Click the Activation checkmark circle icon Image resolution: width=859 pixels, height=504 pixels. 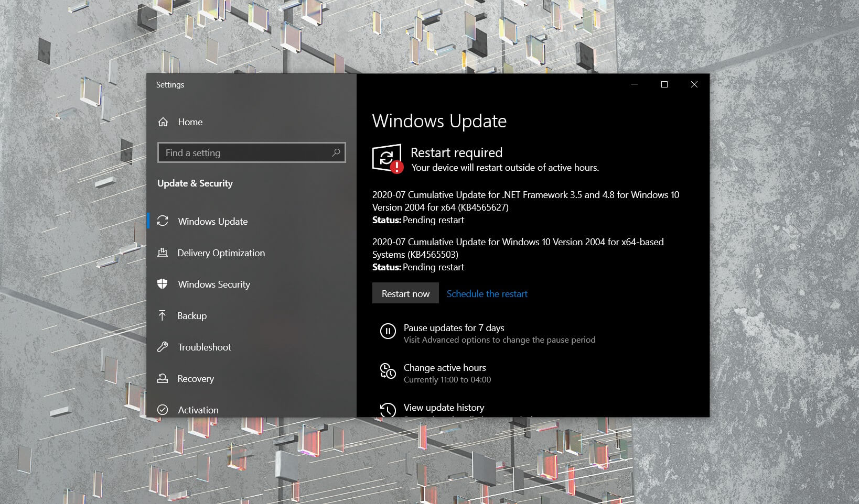pyautogui.click(x=163, y=410)
